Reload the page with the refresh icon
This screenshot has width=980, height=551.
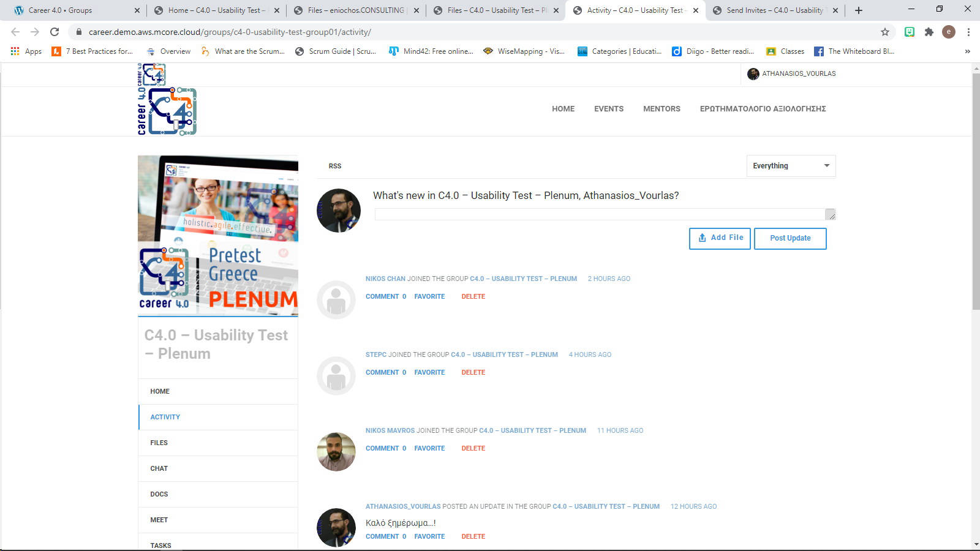click(x=55, y=32)
